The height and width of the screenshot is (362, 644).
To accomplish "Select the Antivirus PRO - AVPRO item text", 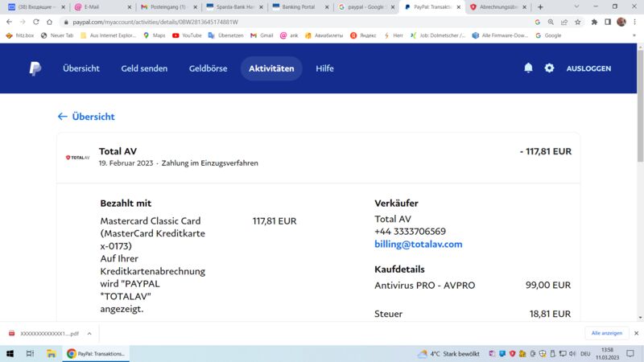I will 425,286.
